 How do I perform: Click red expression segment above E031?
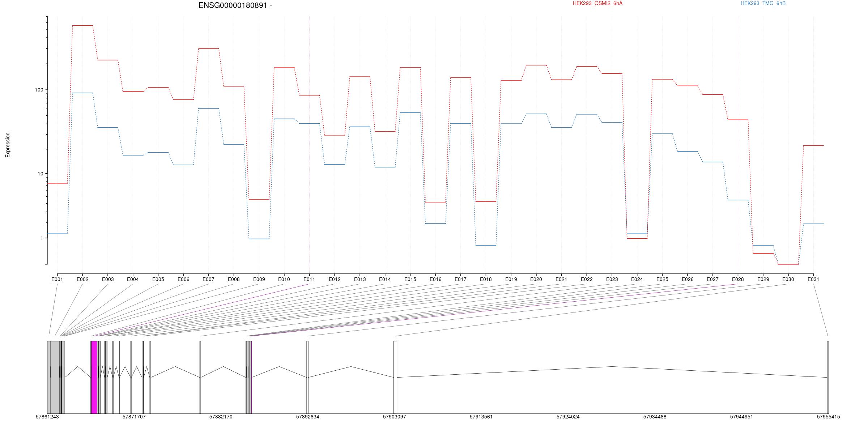[813, 145]
